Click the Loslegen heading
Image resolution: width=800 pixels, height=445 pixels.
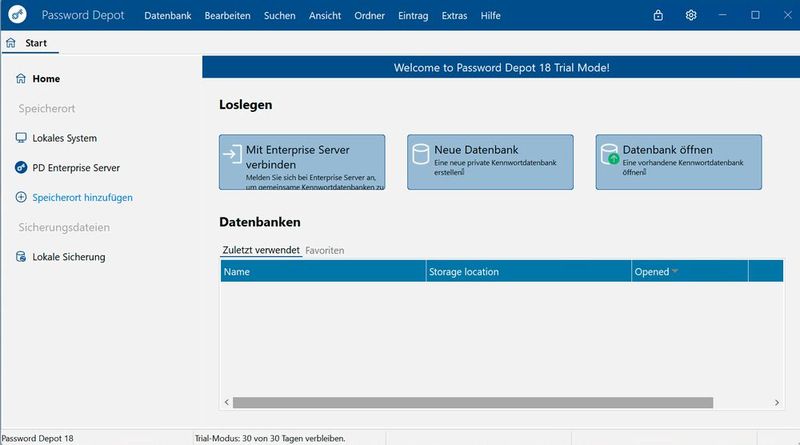click(245, 105)
